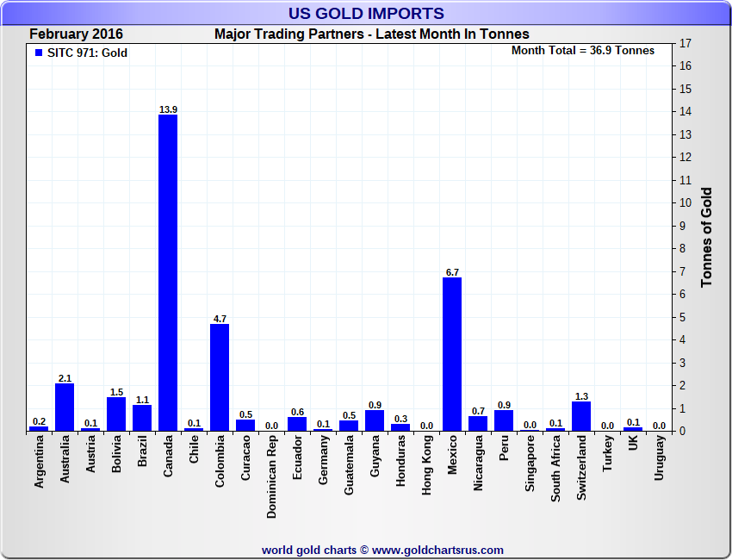Select the Canada bar showing 13.9 tonnes
732x560 pixels.
(168, 273)
